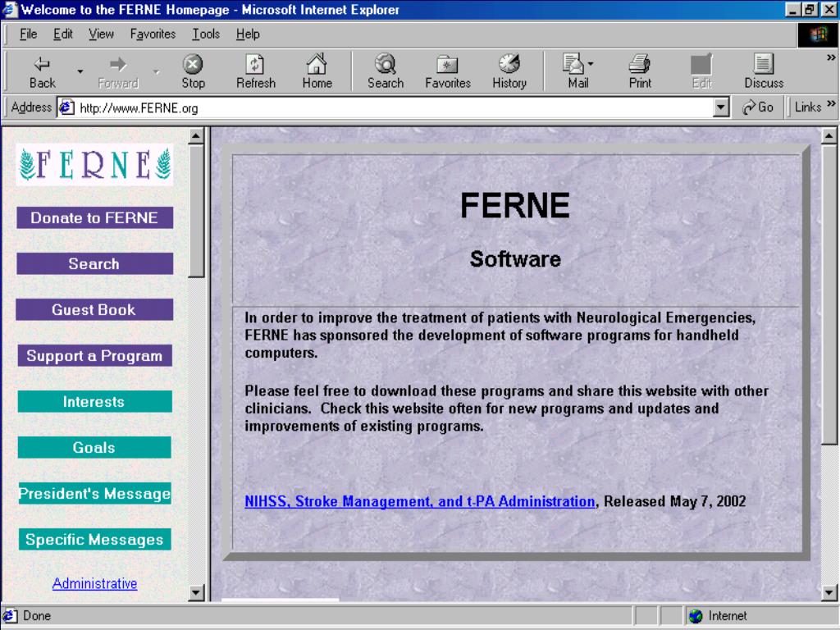Viewport: 840px width, 630px height.
Task: Click the Support a Program button
Action: [x=94, y=356]
